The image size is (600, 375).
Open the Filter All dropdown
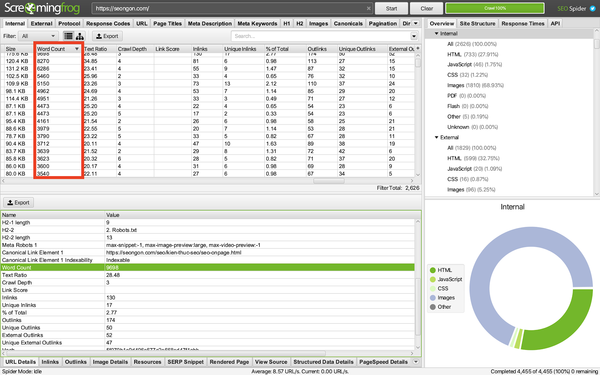tap(38, 36)
